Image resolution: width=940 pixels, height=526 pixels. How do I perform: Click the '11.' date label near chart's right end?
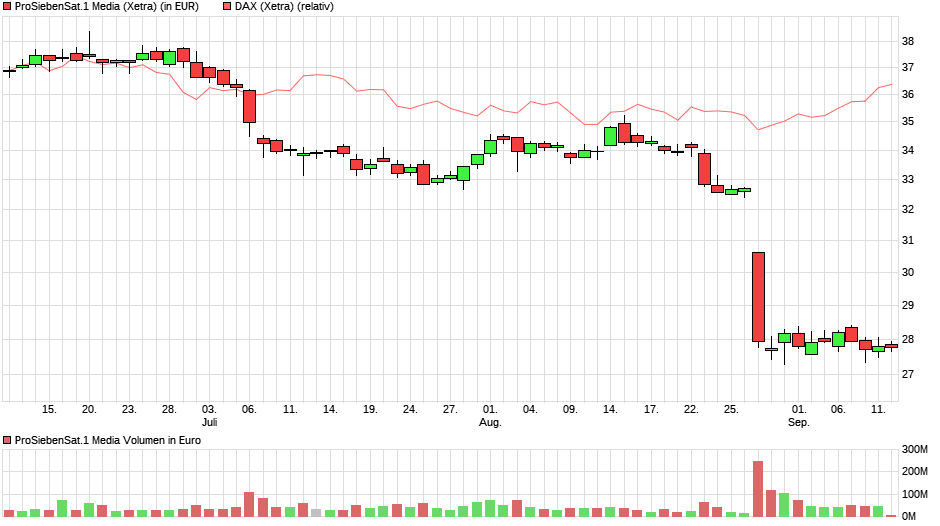878,409
